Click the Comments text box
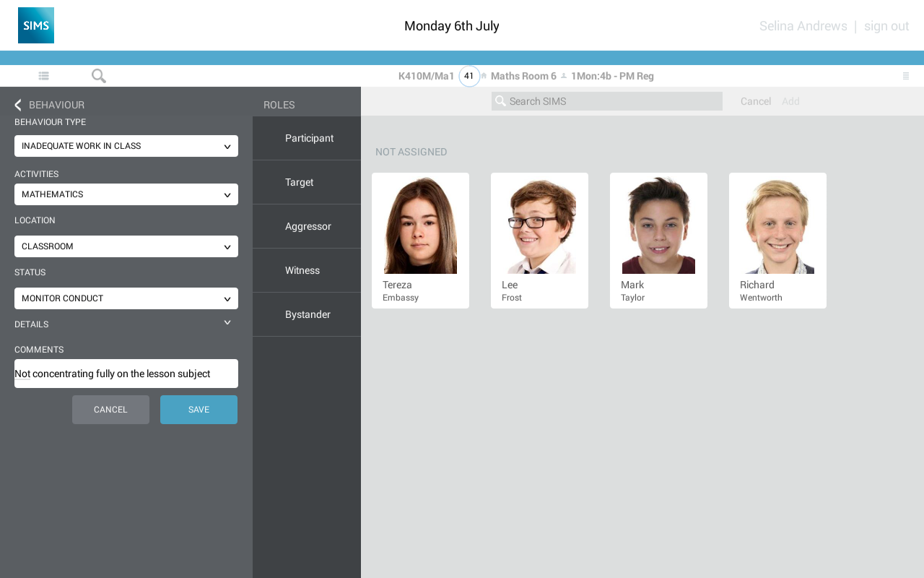 tap(126, 374)
